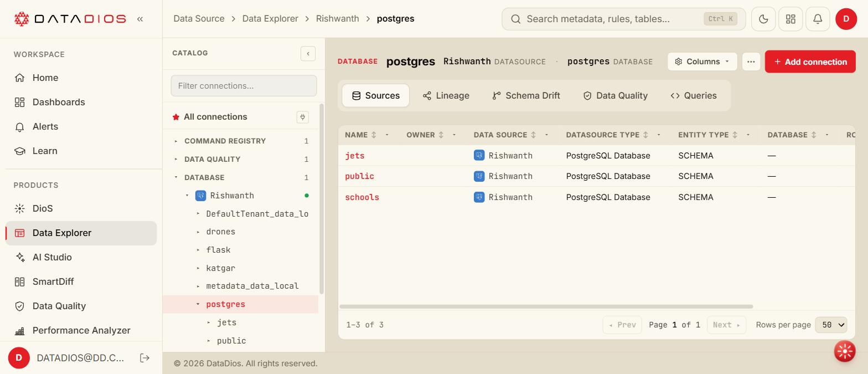The image size is (868, 374).
Task: Open Dashboards in sidebar
Action: [81, 102]
